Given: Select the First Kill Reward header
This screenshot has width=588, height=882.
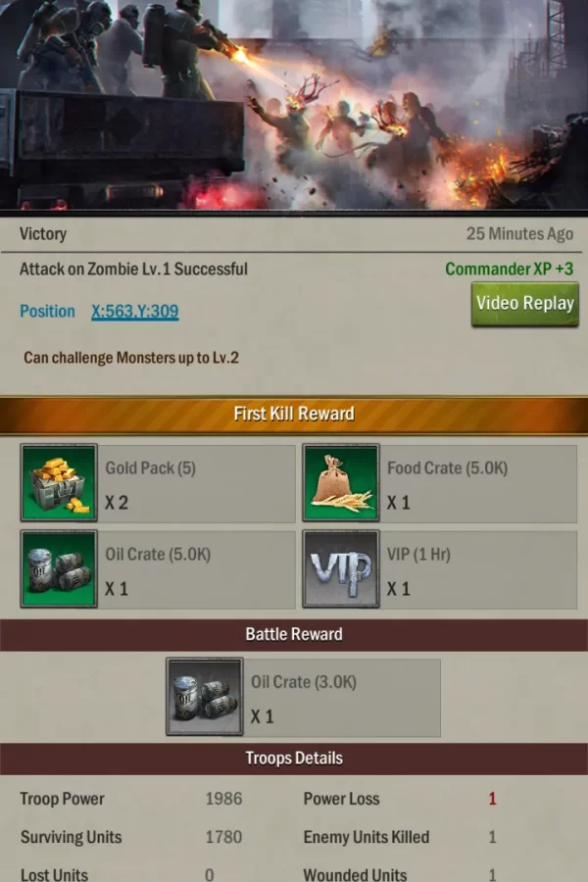Looking at the screenshot, I should pyautogui.click(x=294, y=415).
